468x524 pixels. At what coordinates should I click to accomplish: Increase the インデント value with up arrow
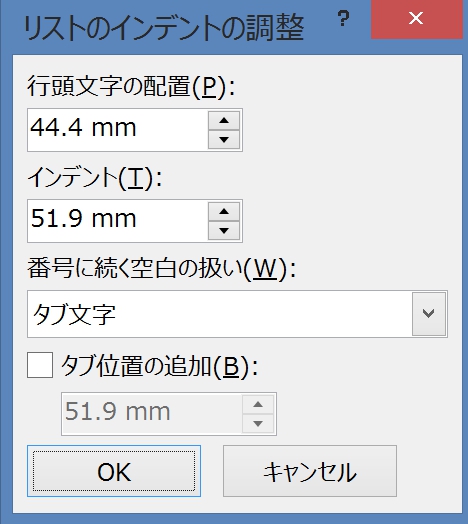pyautogui.click(x=224, y=212)
